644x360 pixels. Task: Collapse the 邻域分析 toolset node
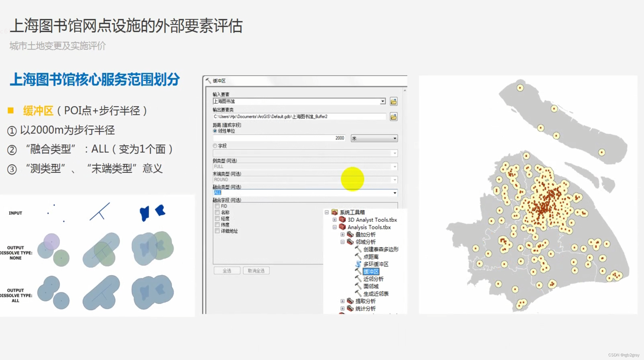(x=342, y=242)
